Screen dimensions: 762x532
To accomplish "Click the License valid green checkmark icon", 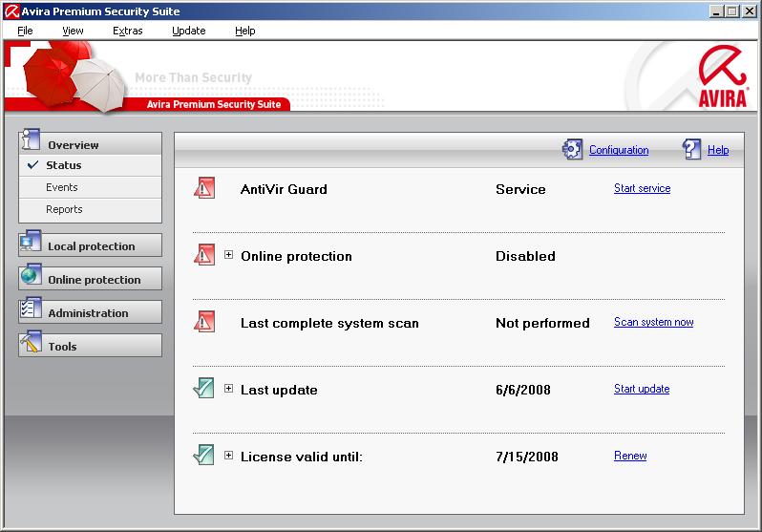I will point(204,455).
